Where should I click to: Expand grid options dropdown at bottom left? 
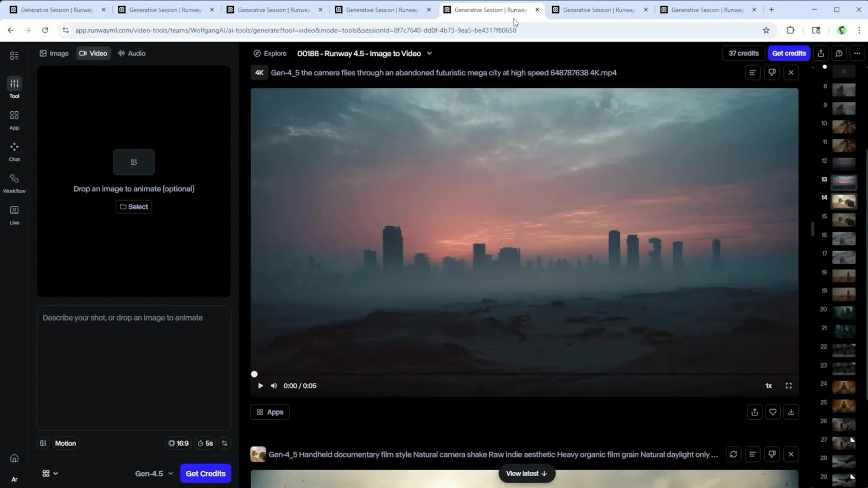pos(50,473)
